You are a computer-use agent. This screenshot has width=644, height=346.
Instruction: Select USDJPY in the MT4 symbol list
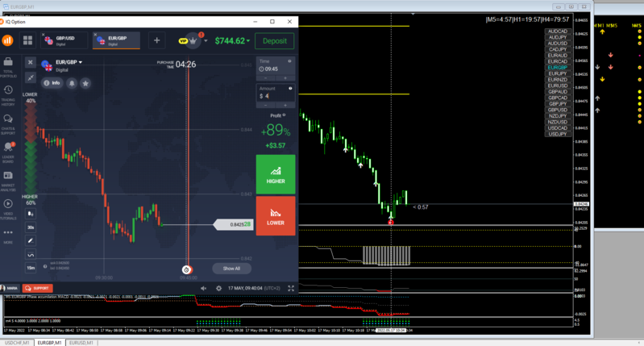[557, 135]
